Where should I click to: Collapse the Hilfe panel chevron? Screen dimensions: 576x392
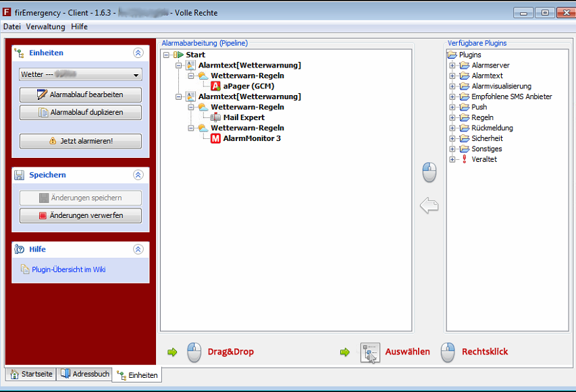[x=138, y=249]
